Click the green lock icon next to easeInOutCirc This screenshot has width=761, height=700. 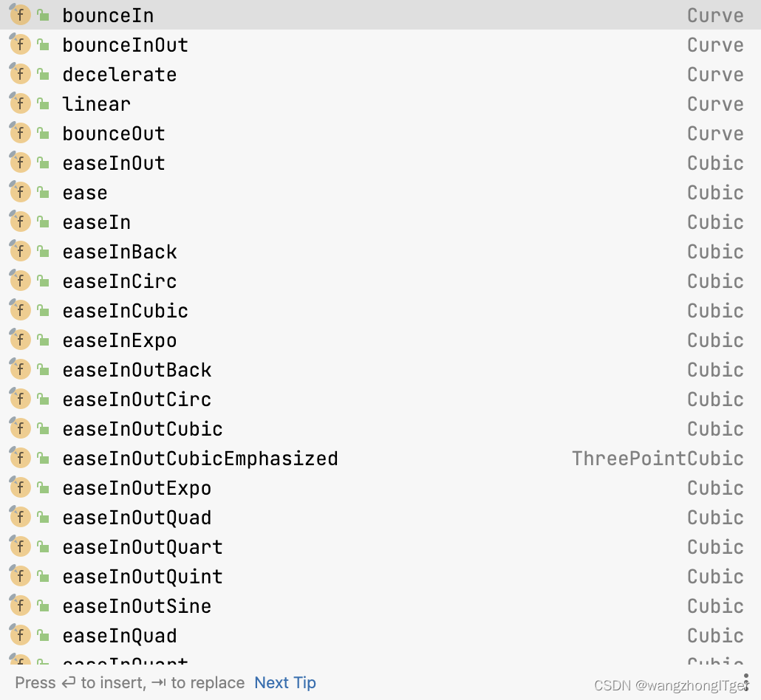(x=43, y=399)
